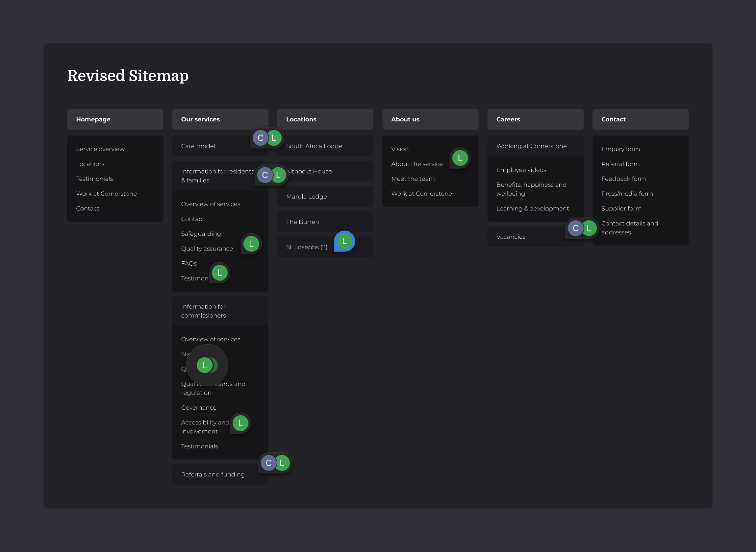The width and height of the screenshot is (756, 552).
Task: Select the Marula Lodge card
Action: click(x=325, y=197)
